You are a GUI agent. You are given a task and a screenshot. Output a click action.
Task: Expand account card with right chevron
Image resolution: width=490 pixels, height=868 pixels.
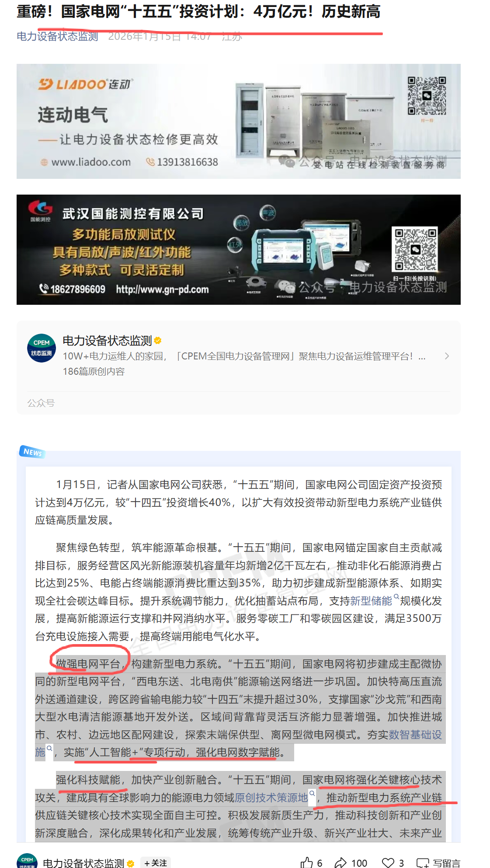pyautogui.click(x=447, y=356)
